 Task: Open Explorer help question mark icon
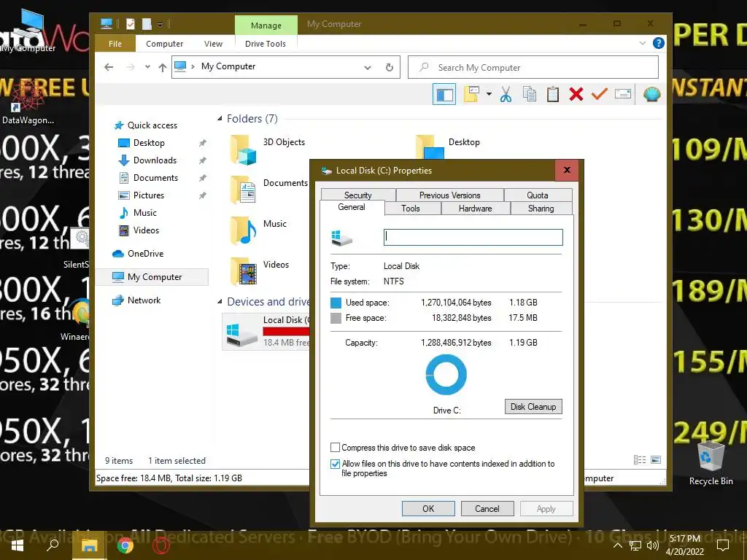click(659, 43)
